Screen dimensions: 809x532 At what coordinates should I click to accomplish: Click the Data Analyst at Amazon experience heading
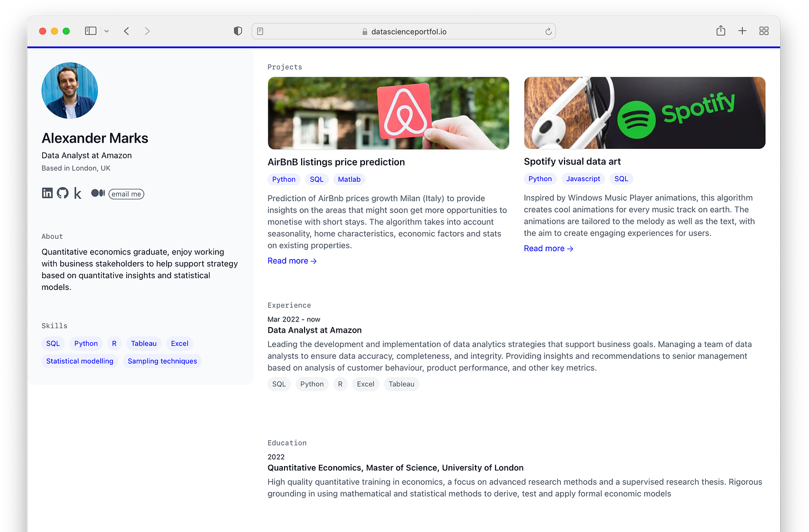pyautogui.click(x=314, y=330)
